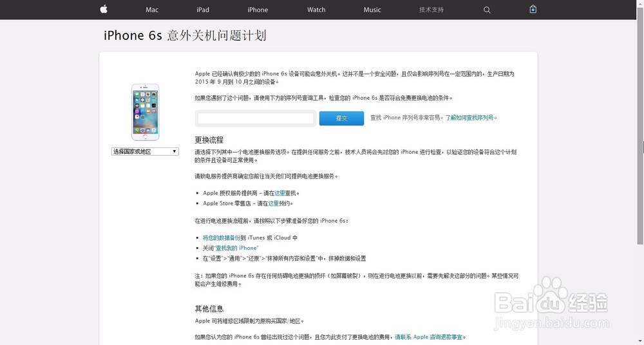Click the text Apple 可将维修区域限制为原购买国家/地区
This screenshot has height=345, width=644.
point(249,321)
